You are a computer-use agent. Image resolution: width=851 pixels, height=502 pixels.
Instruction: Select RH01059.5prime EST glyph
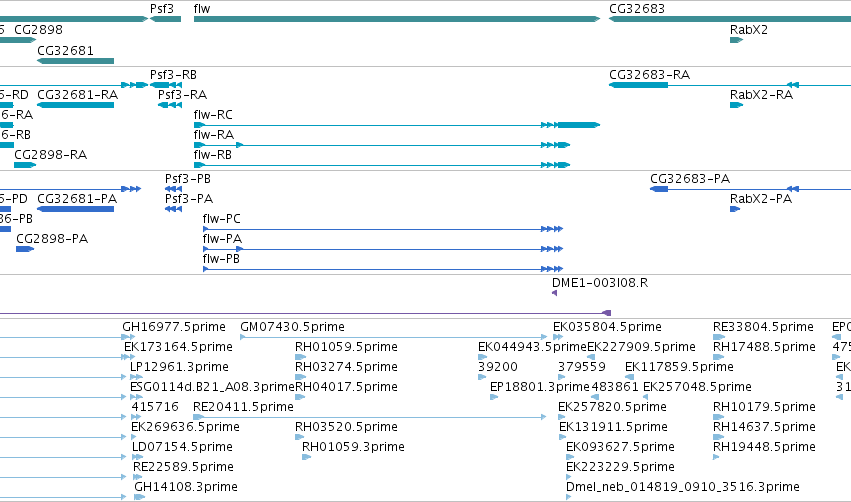pyautogui.click(x=301, y=357)
